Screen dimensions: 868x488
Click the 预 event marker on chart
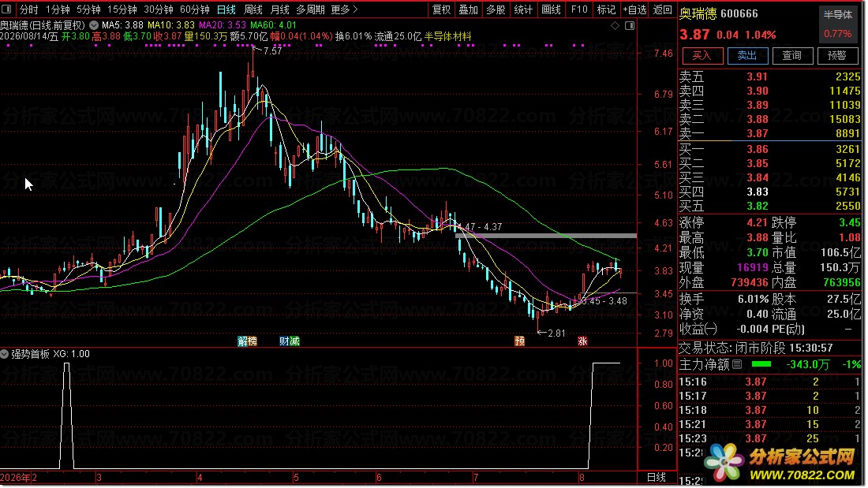point(519,341)
